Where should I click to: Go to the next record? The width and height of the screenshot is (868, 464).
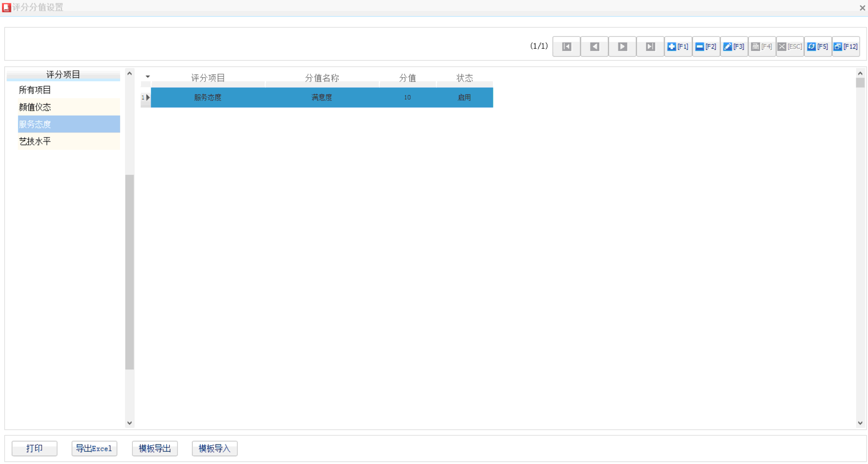click(x=622, y=47)
